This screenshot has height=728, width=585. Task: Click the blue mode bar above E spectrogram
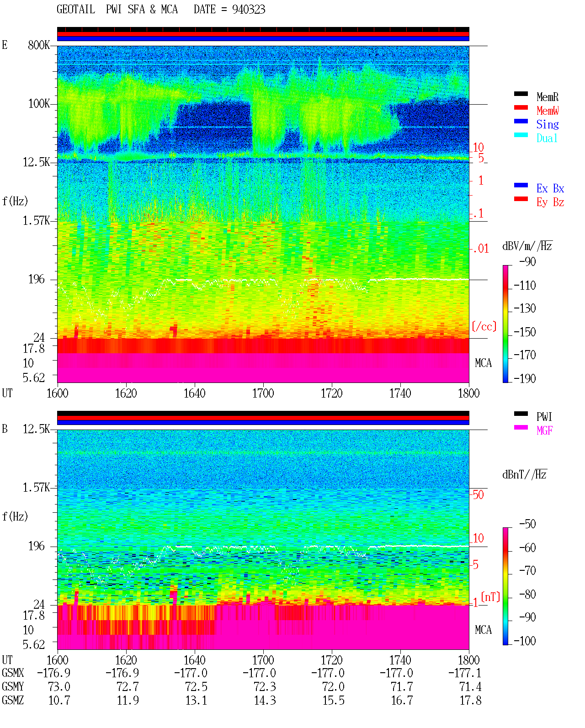point(263,39)
